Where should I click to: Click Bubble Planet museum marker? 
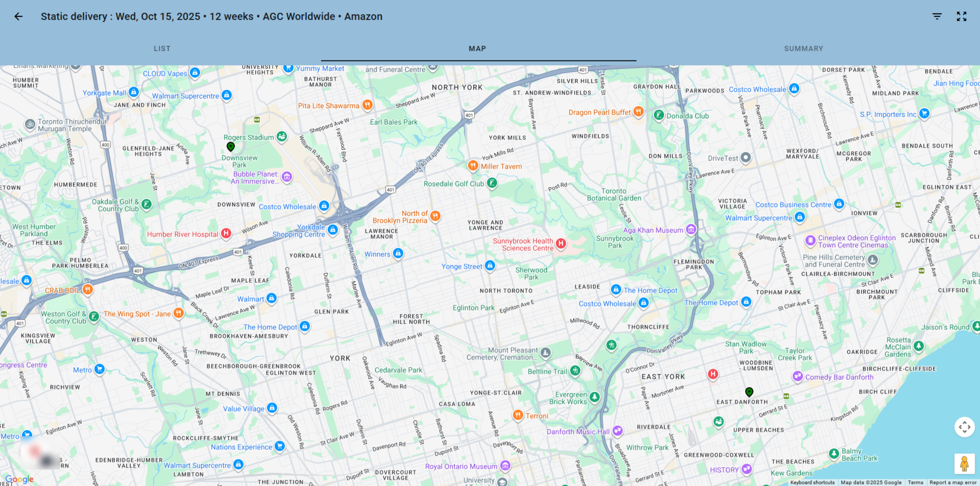pyautogui.click(x=287, y=177)
